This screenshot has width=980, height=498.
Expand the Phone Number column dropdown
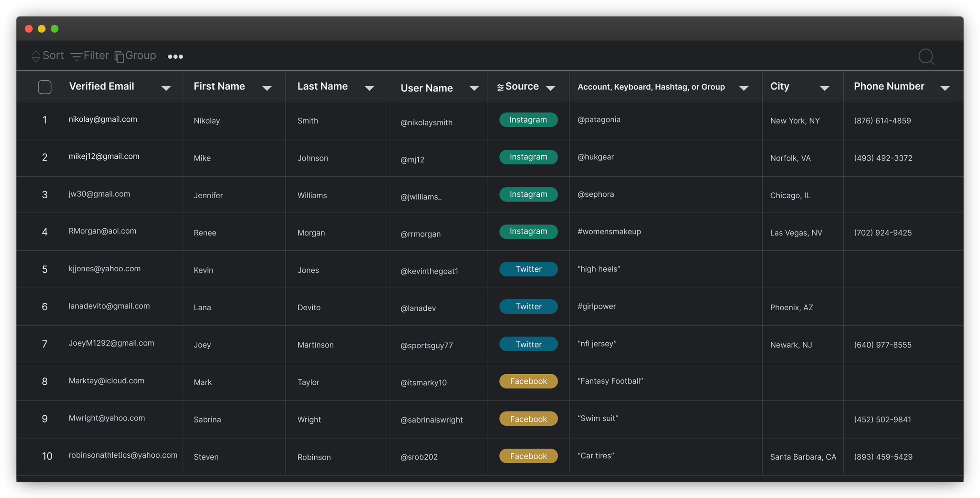(944, 88)
